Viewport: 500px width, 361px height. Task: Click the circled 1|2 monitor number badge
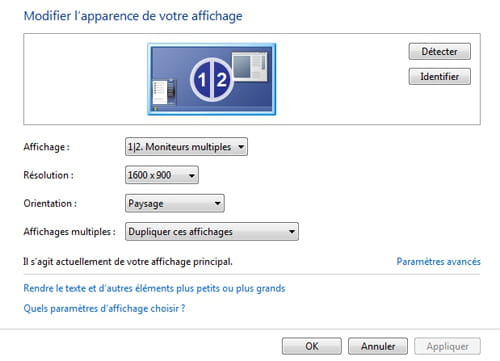[x=212, y=79]
